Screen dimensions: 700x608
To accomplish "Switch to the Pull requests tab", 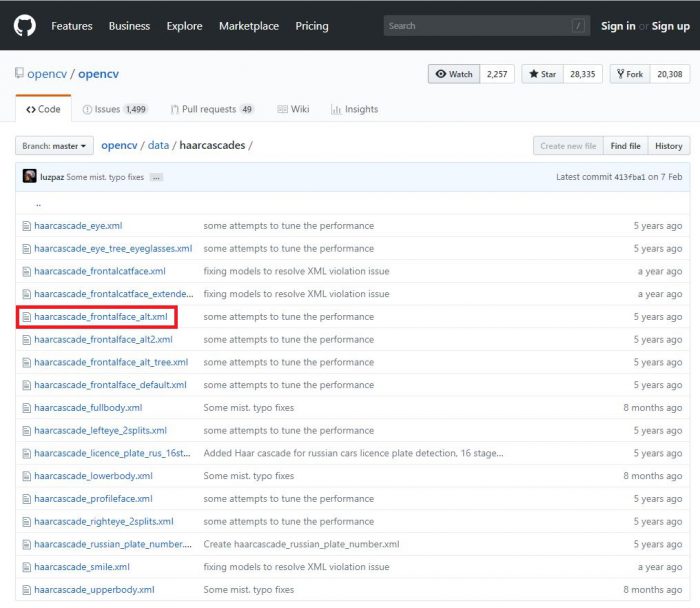I will tap(212, 109).
